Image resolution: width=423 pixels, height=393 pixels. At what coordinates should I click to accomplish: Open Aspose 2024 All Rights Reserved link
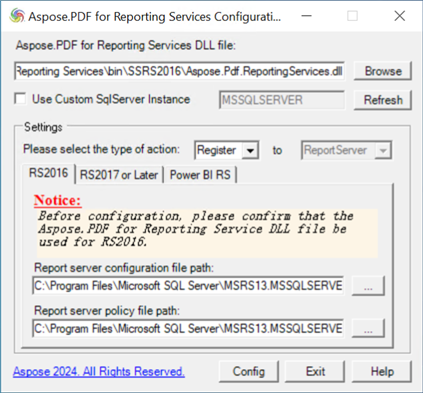coord(99,371)
